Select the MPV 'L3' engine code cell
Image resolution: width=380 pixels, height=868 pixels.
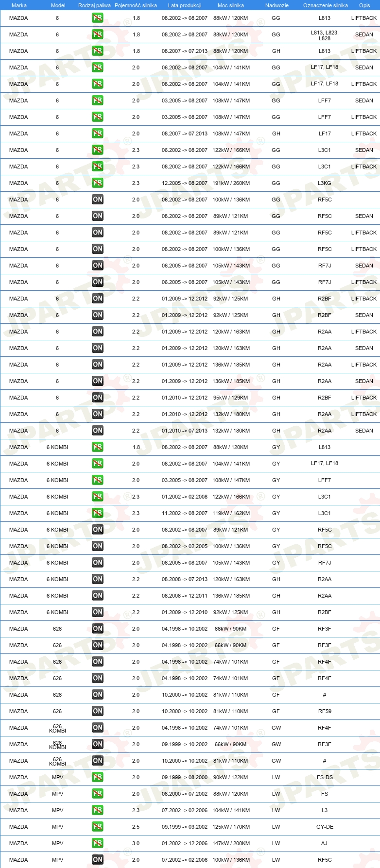325,810
